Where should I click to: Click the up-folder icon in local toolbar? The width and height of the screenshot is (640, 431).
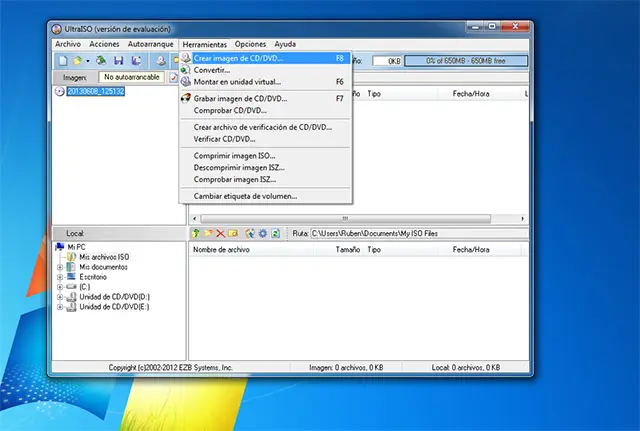tap(197, 233)
